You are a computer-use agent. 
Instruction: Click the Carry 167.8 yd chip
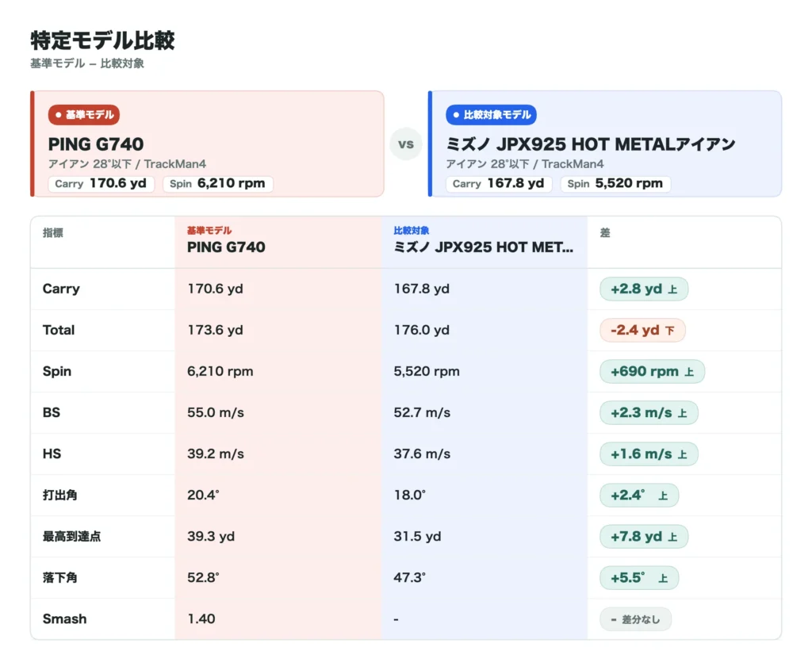click(x=499, y=184)
